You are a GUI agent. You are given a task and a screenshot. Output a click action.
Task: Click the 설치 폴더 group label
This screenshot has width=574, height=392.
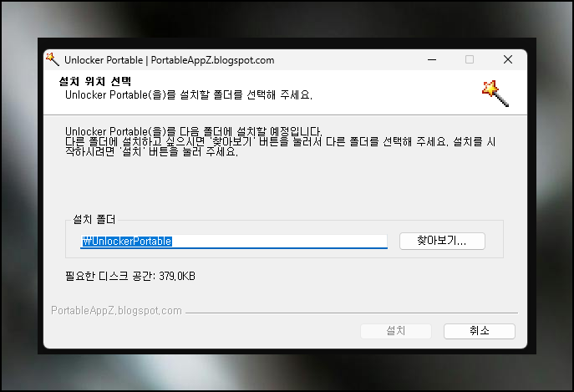pos(94,220)
